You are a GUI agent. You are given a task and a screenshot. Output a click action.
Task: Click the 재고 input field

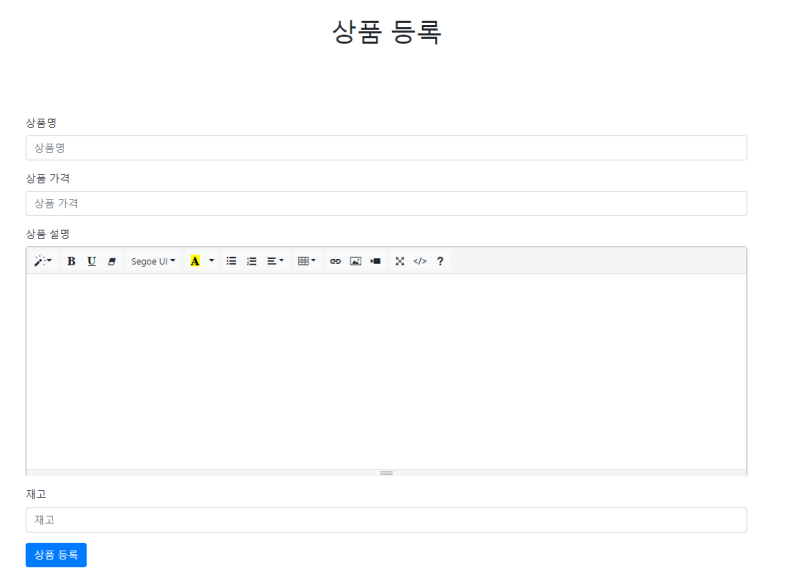coord(386,520)
